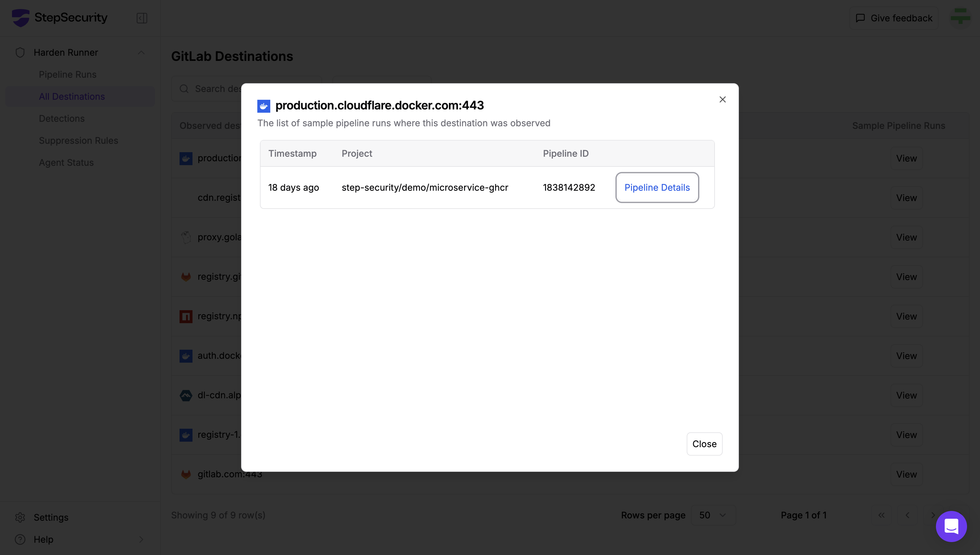Click the StepSecurity shield logo
The height and width of the screenshot is (555, 980).
pyautogui.click(x=21, y=17)
